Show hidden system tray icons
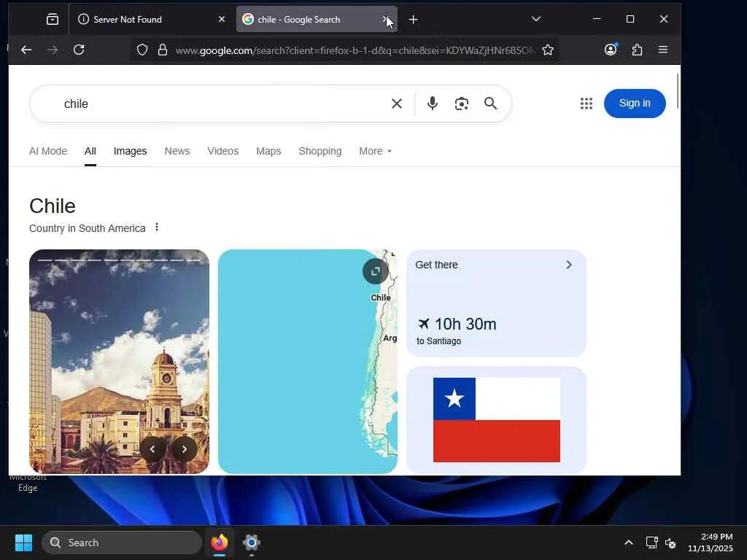Viewport: 747px width, 560px height. pyautogui.click(x=629, y=542)
